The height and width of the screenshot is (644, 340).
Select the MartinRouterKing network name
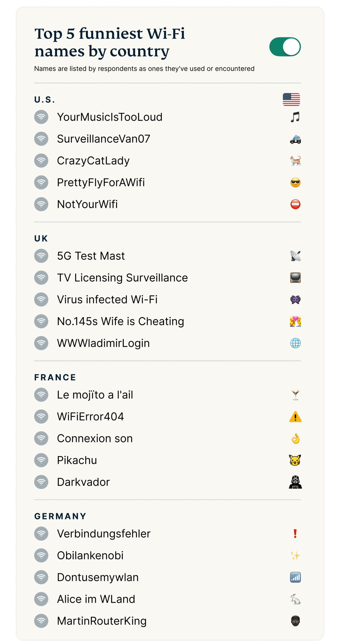tap(102, 621)
